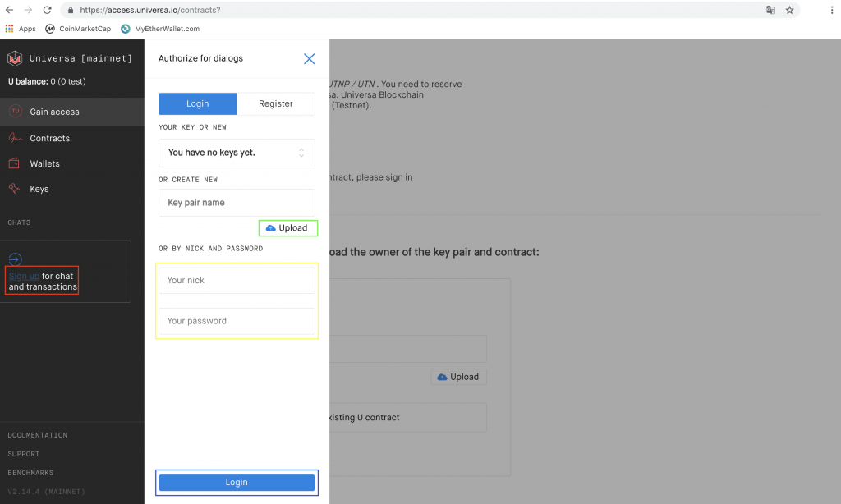Click the sign in link in page

tap(399, 177)
